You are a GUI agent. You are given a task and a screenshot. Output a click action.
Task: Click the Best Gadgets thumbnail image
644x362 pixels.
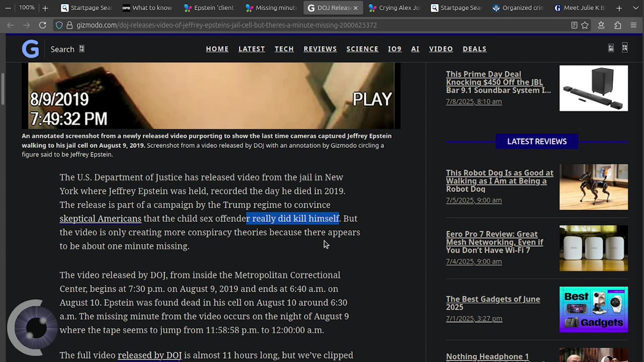click(x=594, y=309)
